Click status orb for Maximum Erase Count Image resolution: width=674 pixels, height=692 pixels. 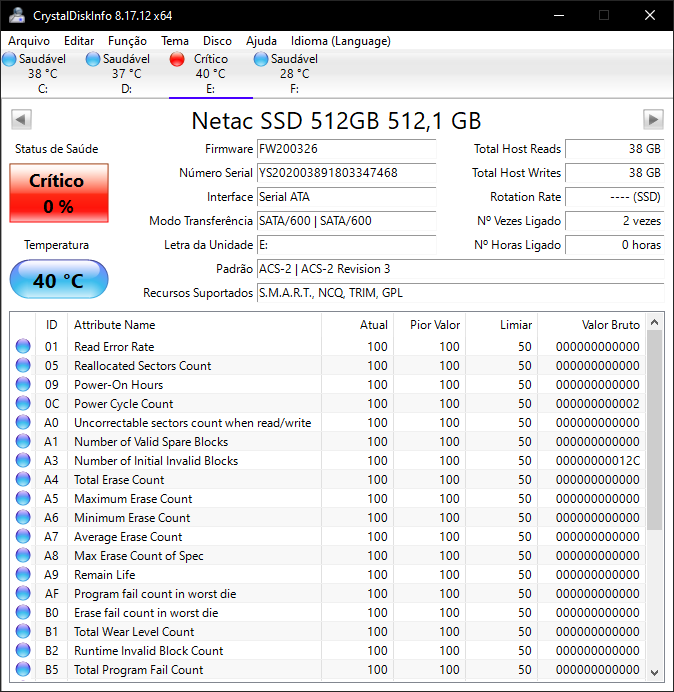click(x=23, y=498)
